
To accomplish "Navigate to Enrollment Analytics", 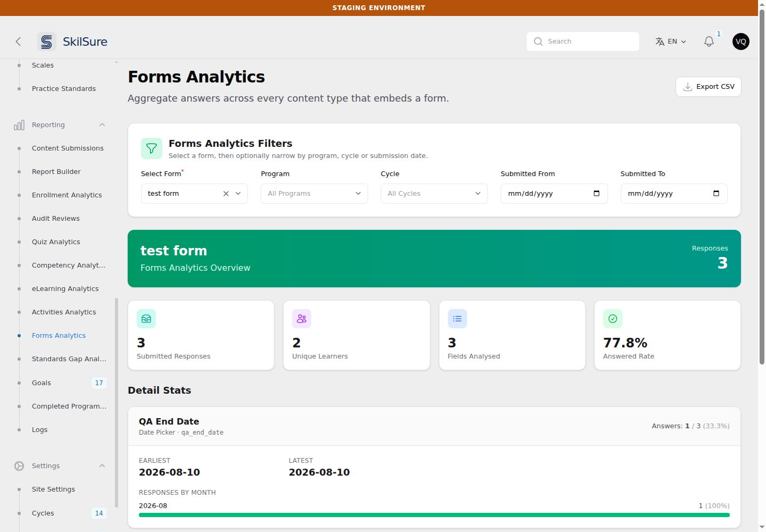I will point(67,195).
